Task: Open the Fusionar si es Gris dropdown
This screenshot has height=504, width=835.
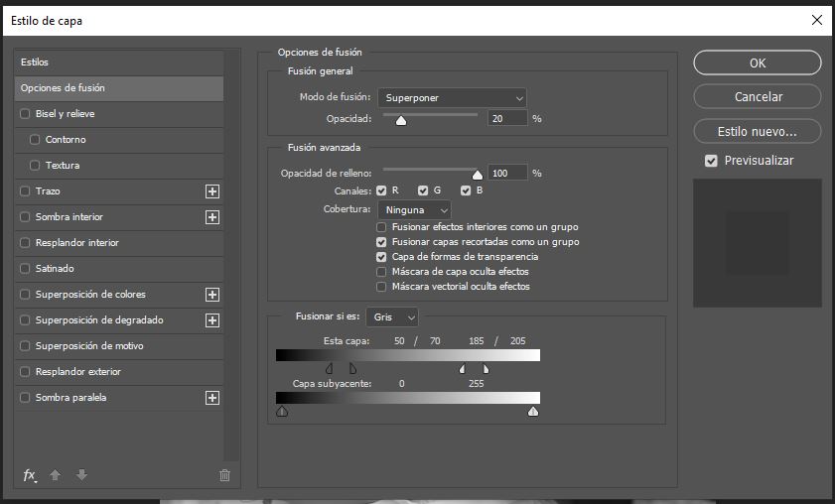Action: [x=392, y=317]
